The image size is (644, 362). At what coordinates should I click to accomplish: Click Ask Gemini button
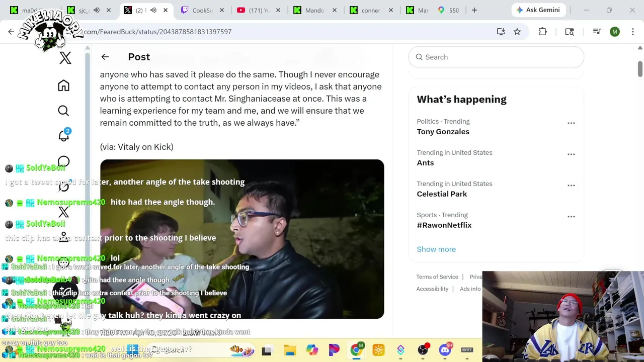tap(538, 10)
